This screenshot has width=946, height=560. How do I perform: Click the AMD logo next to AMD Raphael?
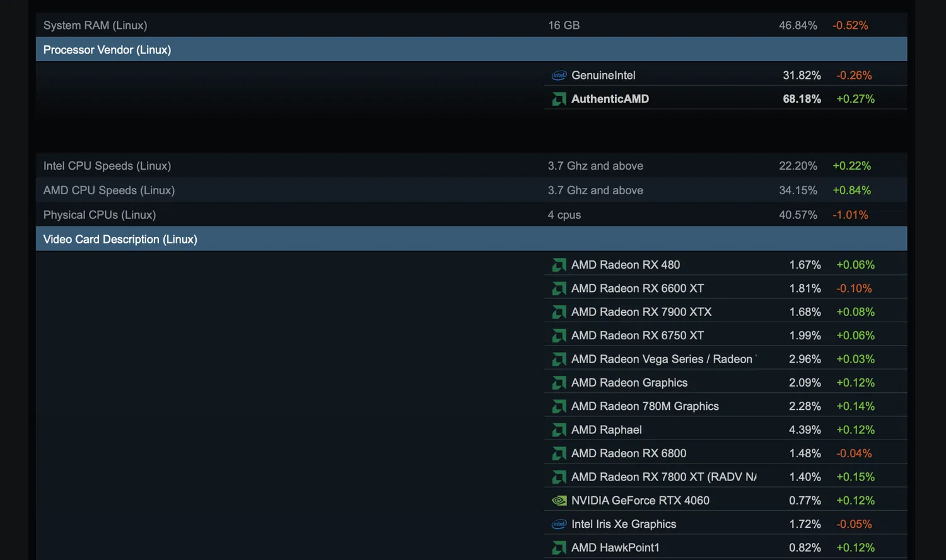(x=559, y=430)
